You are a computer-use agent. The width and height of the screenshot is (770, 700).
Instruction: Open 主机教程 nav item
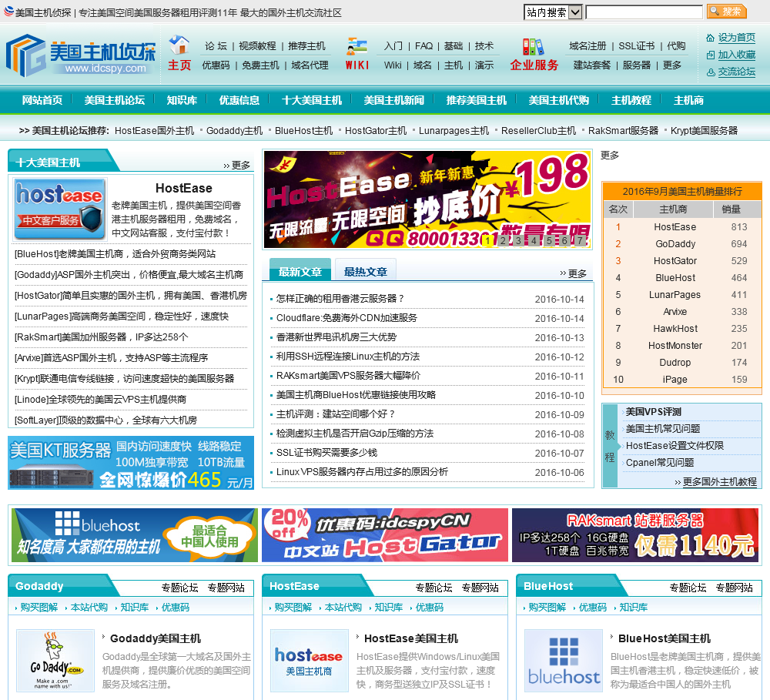point(631,100)
